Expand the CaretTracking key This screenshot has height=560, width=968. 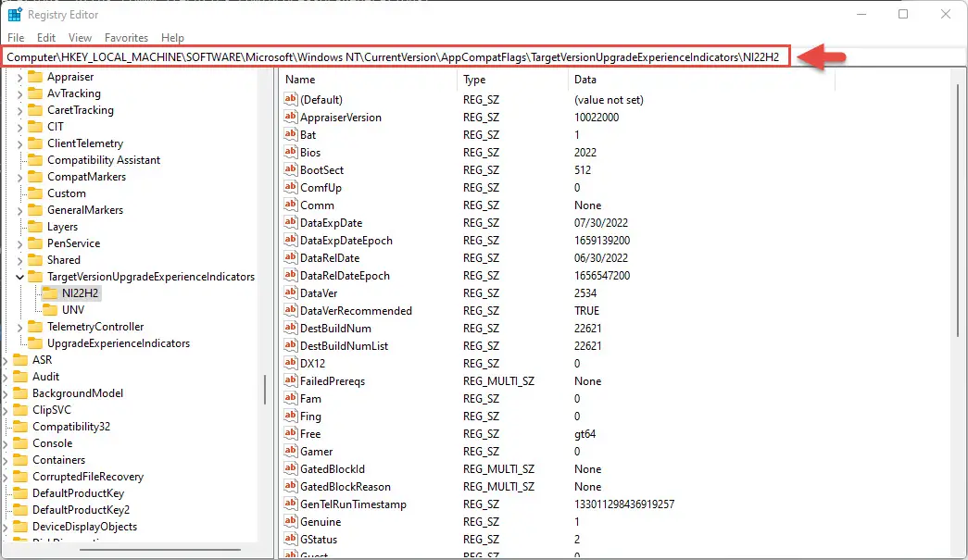click(x=19, y=110)
